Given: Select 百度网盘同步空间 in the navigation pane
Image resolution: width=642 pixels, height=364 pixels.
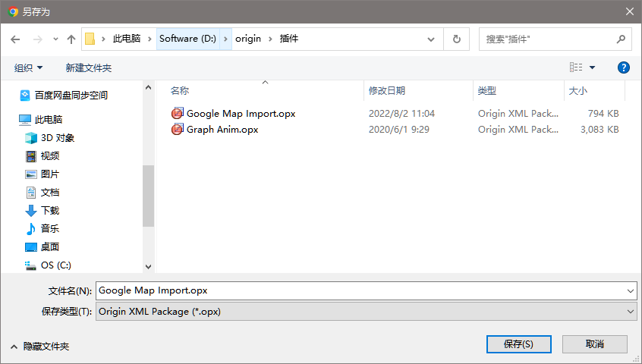Looking at the screenshot, I should 71,96.
